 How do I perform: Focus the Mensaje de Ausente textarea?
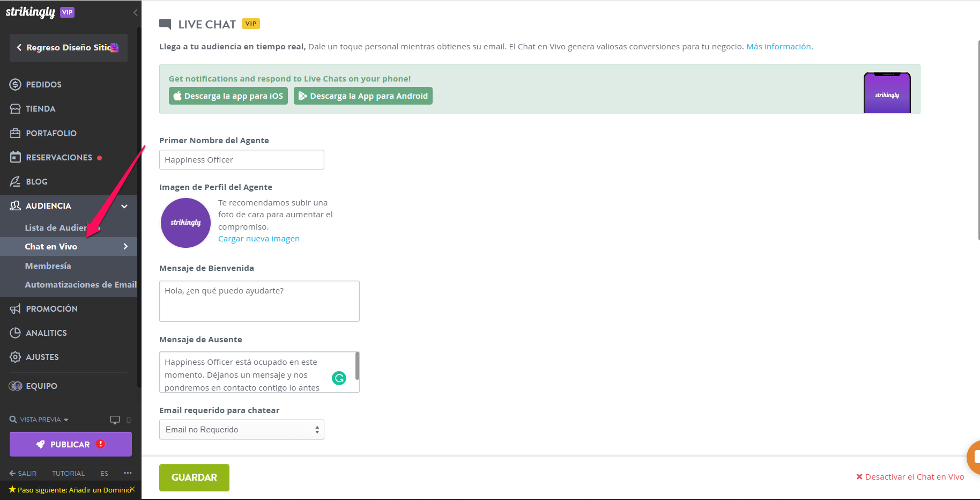coord(259,372)
